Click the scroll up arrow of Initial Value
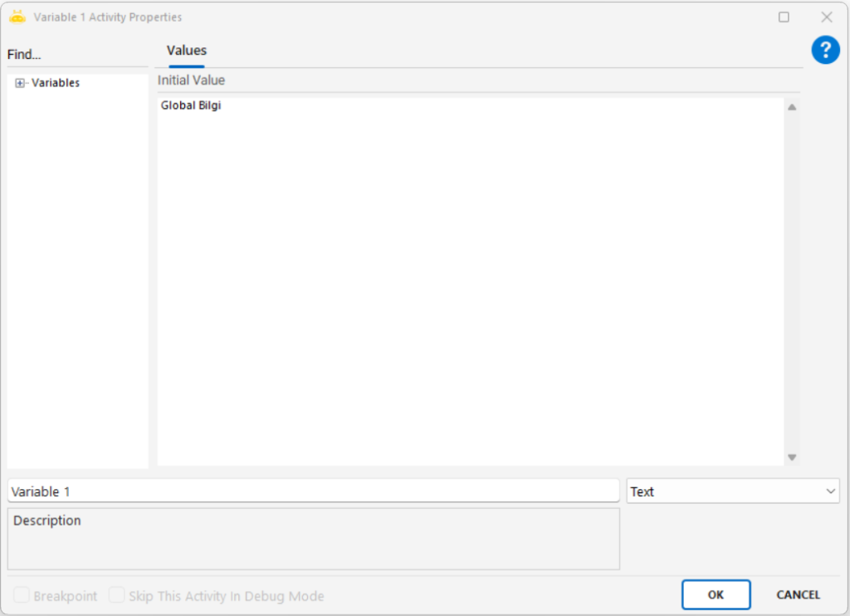The width and height of the screenshot is (850, 616). click(791, 107)
